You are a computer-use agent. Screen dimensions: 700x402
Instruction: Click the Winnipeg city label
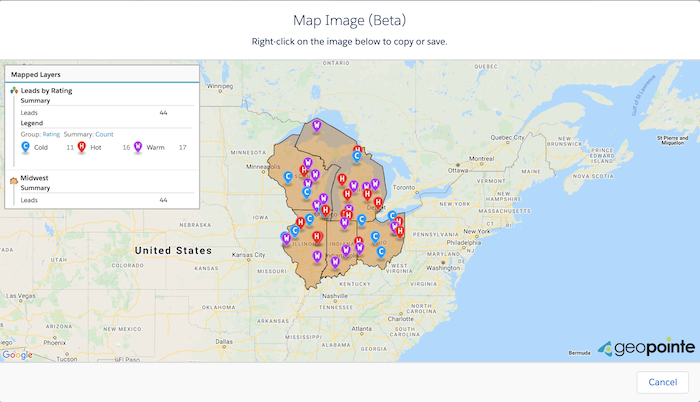(x=220, y=86)
